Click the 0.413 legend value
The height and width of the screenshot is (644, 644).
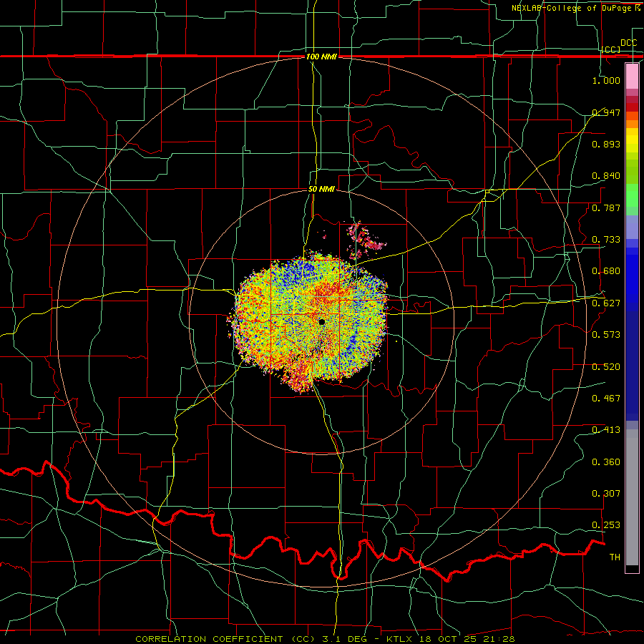pyautogui.click(x=606, y=430)
